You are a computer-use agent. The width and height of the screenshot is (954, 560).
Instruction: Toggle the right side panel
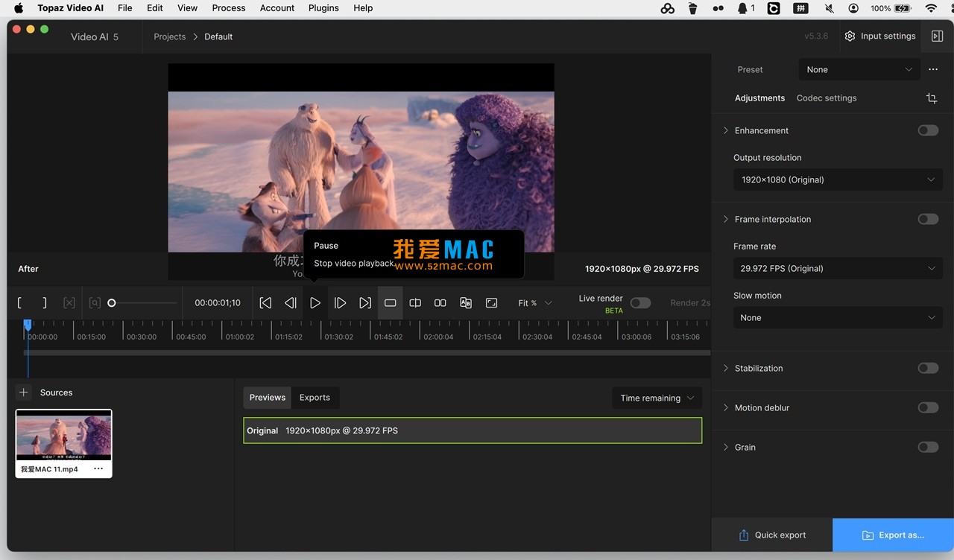[937, 36]
